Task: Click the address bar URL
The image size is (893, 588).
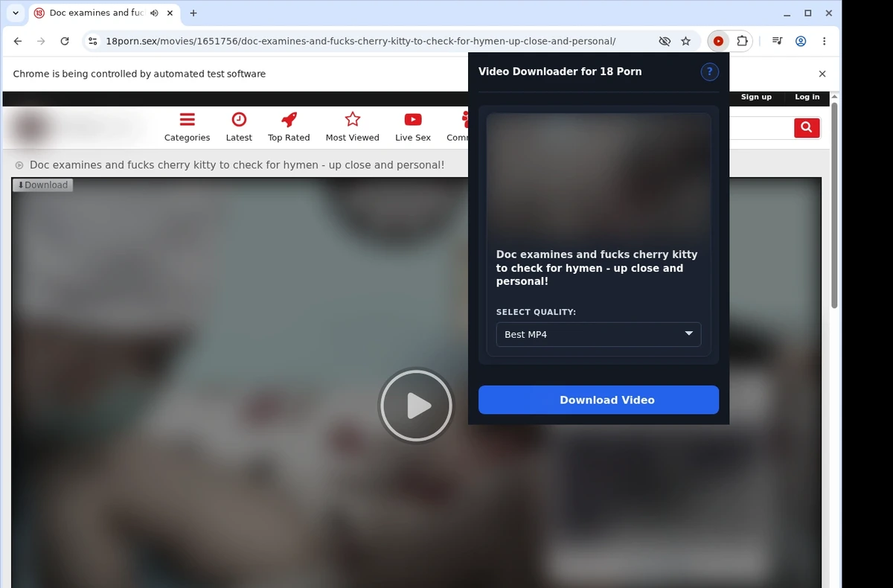Action: point(360,42)
